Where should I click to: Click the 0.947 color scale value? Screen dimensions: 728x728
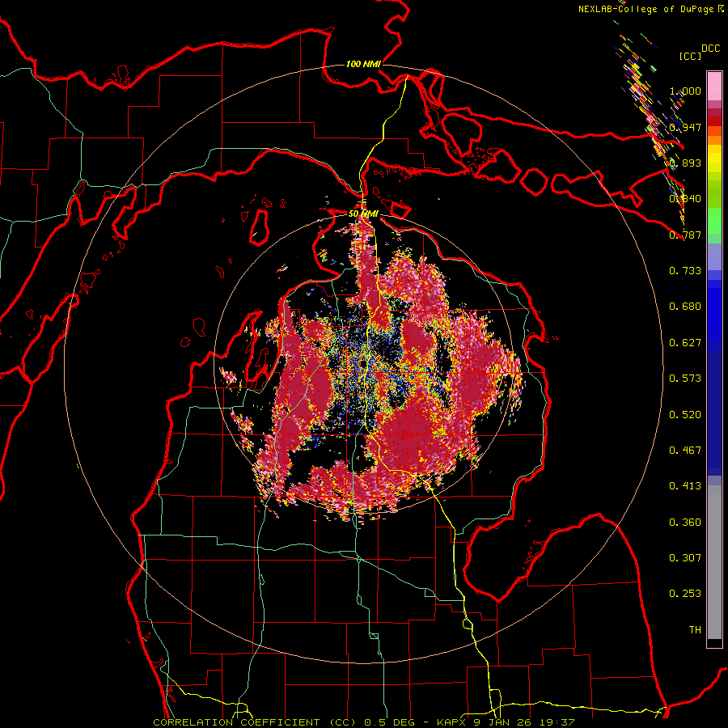685,127
